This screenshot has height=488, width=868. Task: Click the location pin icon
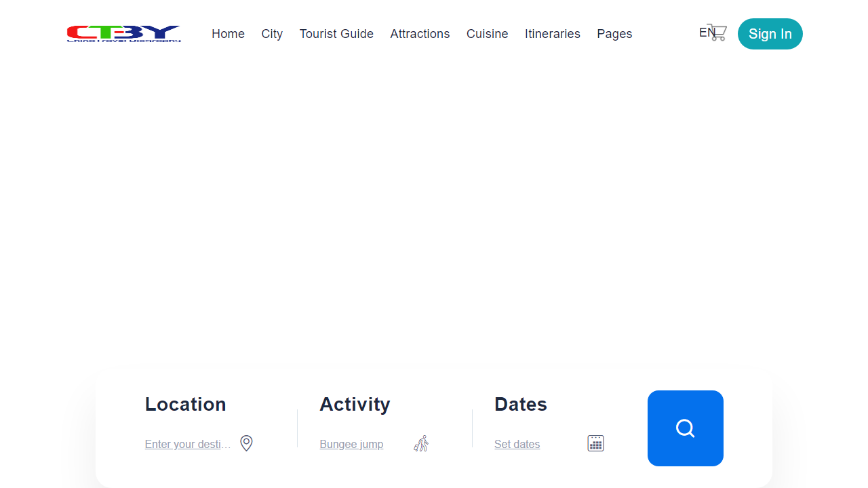point(247,443)
